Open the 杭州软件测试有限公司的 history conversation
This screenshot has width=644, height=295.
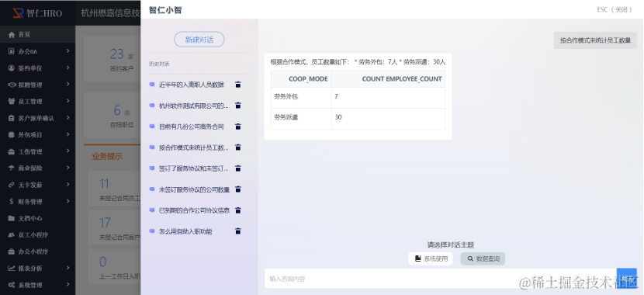(x=194, y=106)
